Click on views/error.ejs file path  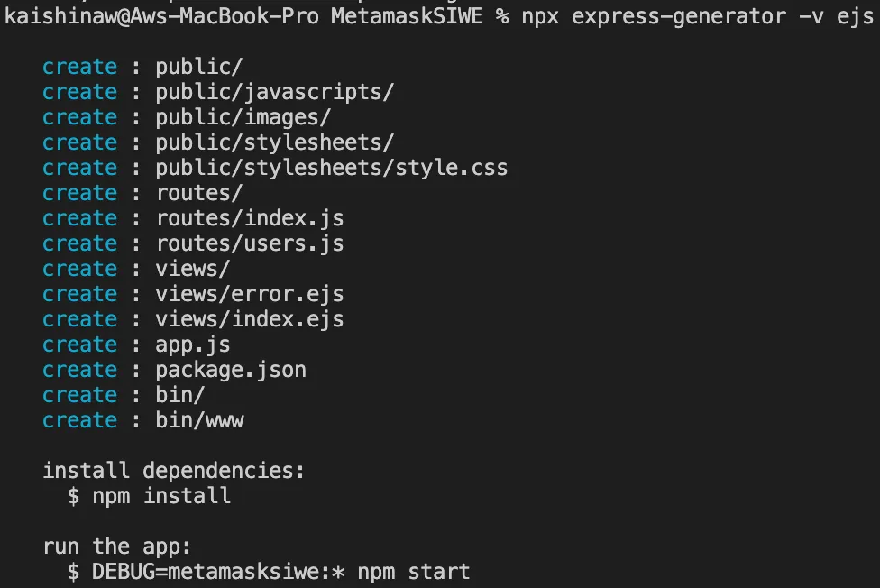249,294
